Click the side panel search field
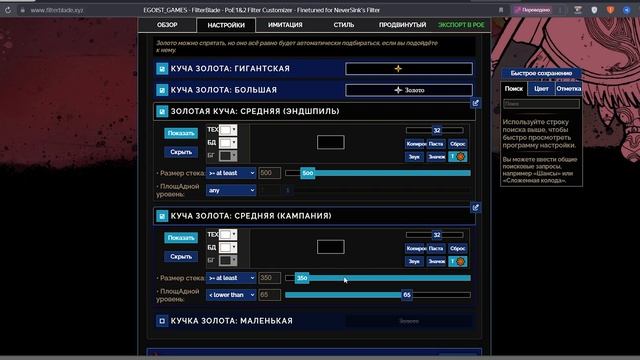 (x=541, y=104)
